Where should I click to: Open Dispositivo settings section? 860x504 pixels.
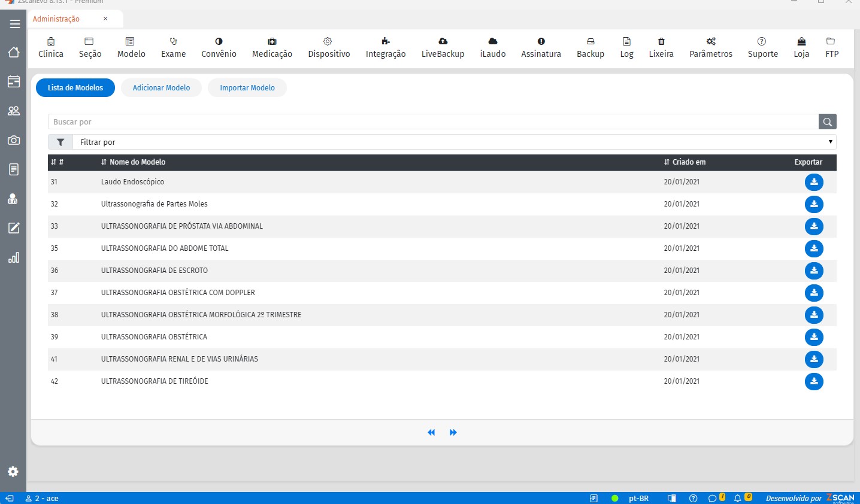[329, 48]
